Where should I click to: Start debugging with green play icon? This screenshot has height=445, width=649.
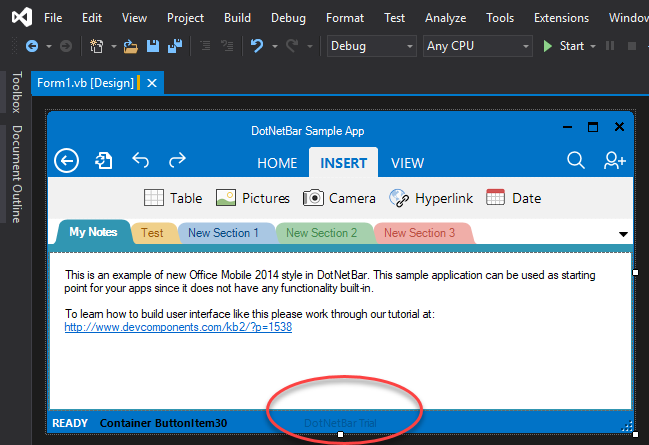548,46
